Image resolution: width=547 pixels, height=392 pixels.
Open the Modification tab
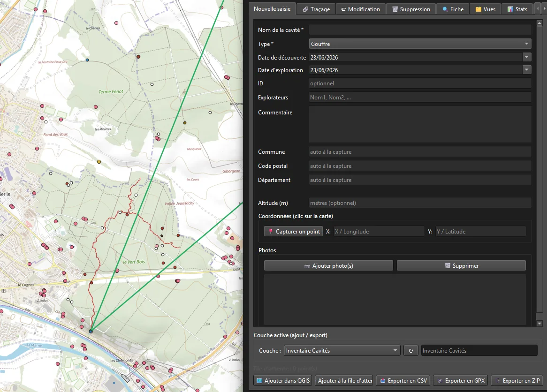tap(361, 9)
